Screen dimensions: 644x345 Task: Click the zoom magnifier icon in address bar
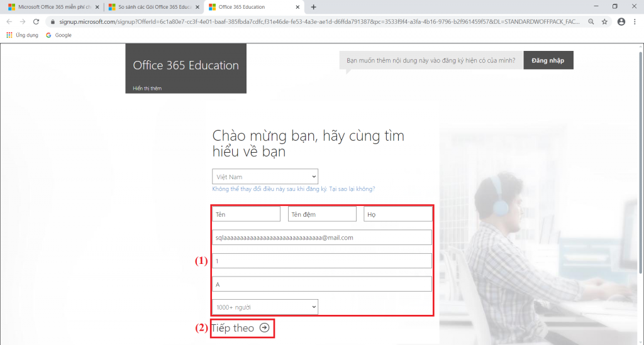click(591, 22)
